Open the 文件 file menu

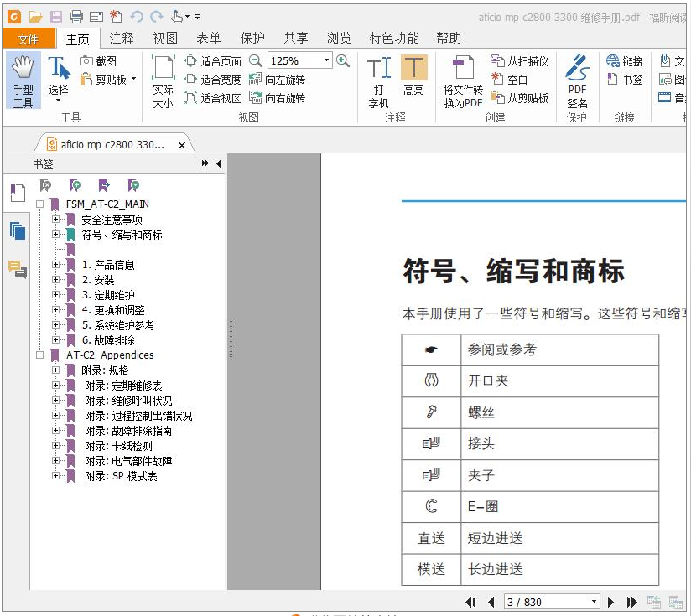click(29, 39)
